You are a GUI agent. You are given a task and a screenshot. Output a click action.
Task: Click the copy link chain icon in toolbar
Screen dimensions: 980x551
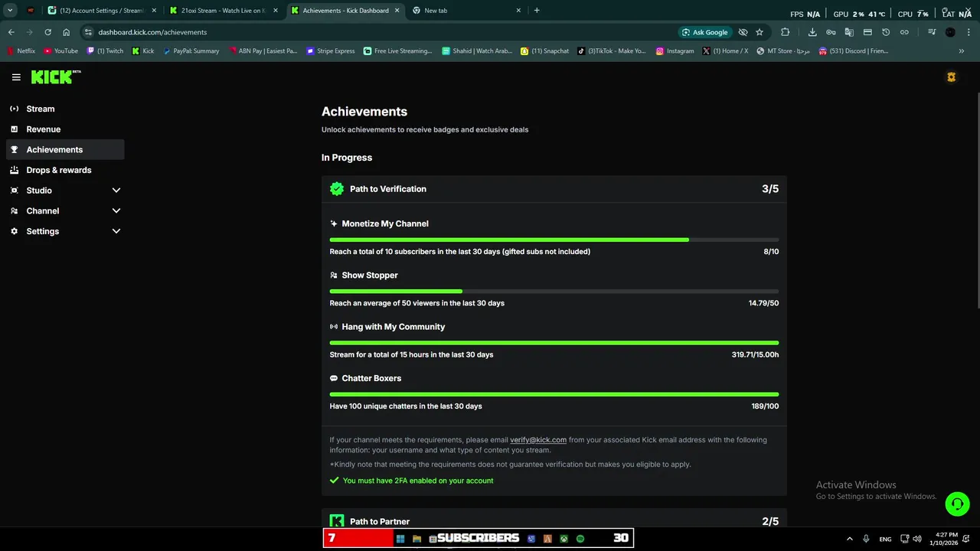point(904,32)
